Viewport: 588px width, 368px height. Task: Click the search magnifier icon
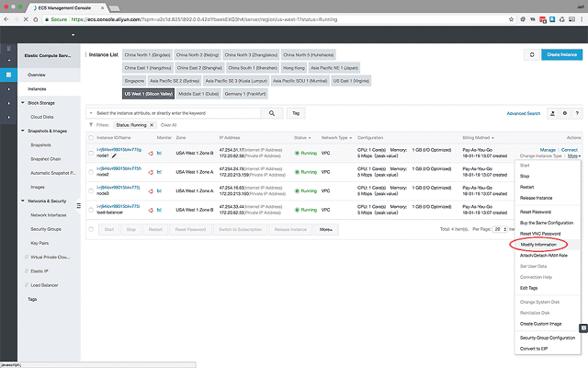click(x=273, y=112)
